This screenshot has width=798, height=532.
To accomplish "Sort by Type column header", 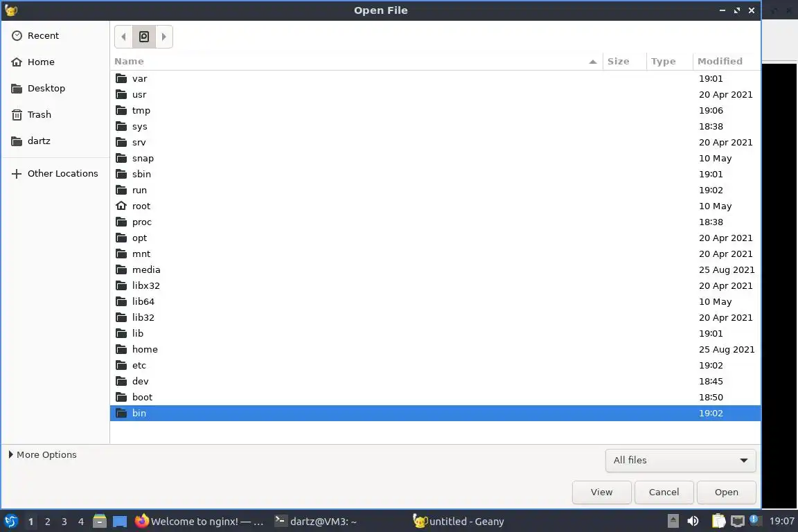I will click(x=669, y=62).
